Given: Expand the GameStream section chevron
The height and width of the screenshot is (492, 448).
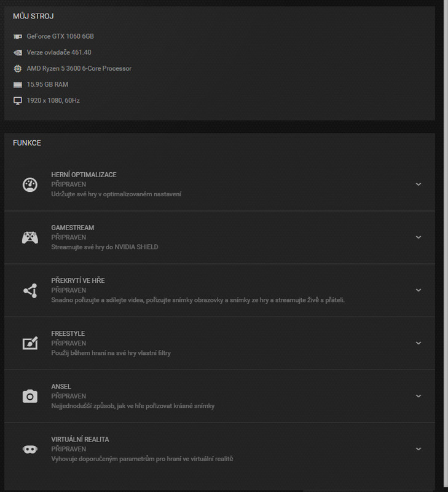Looking at the screenshot, I should [419, 237].
